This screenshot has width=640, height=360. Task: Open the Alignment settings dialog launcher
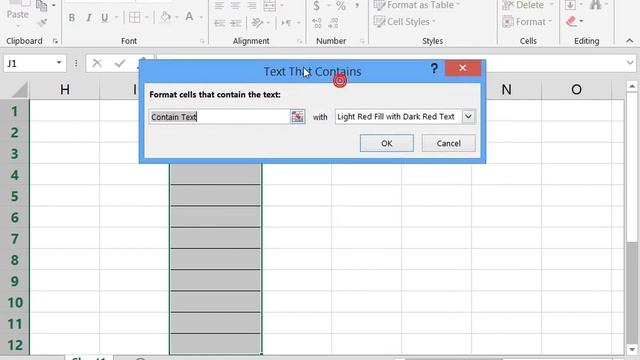pos(300,41)
